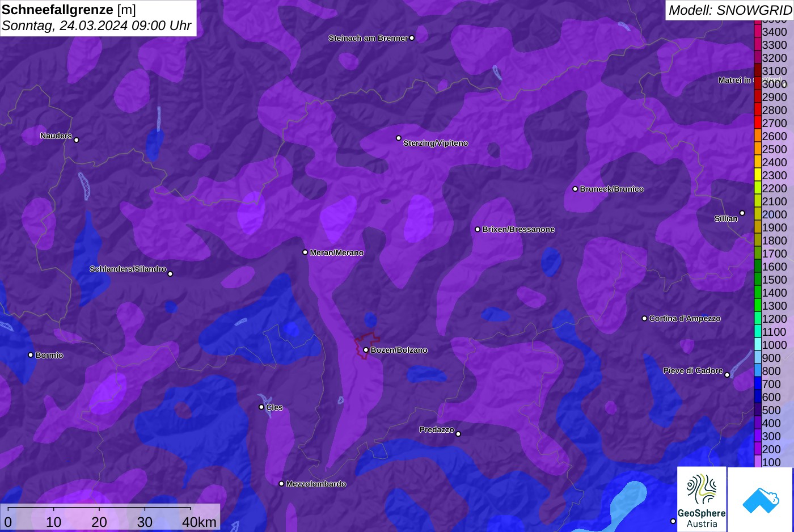The height and width of the screenshot is (532, 794).
Task: Click the GeoSphere Austria logo
Action: (702, 500)
